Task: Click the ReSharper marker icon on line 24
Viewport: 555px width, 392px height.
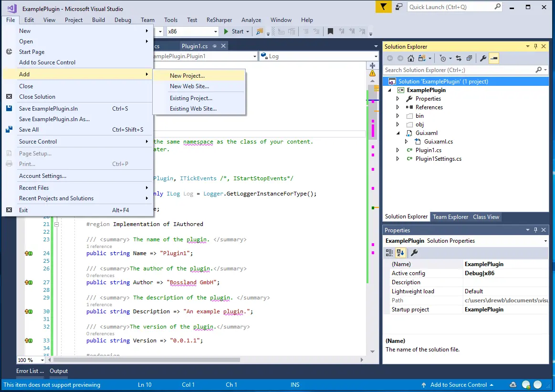Action: pyautogui.click(x=29, y=253)
